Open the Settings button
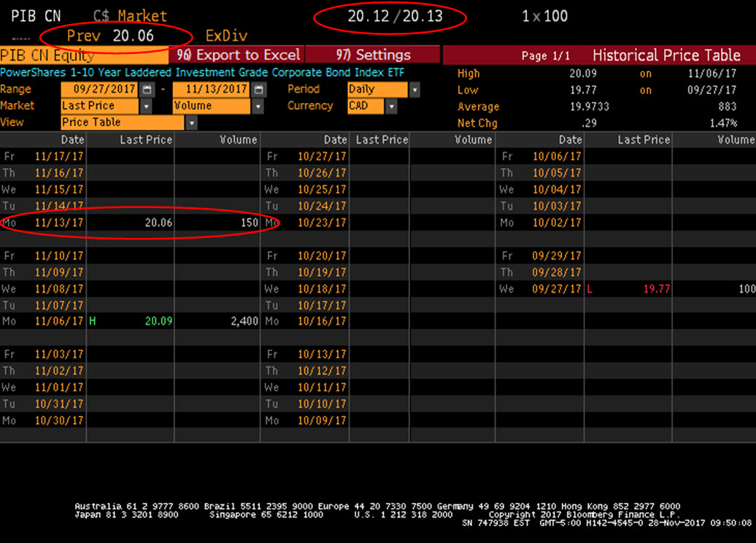Image resolution: width=756 pixels, height=543 pixels. pos(373,55)
